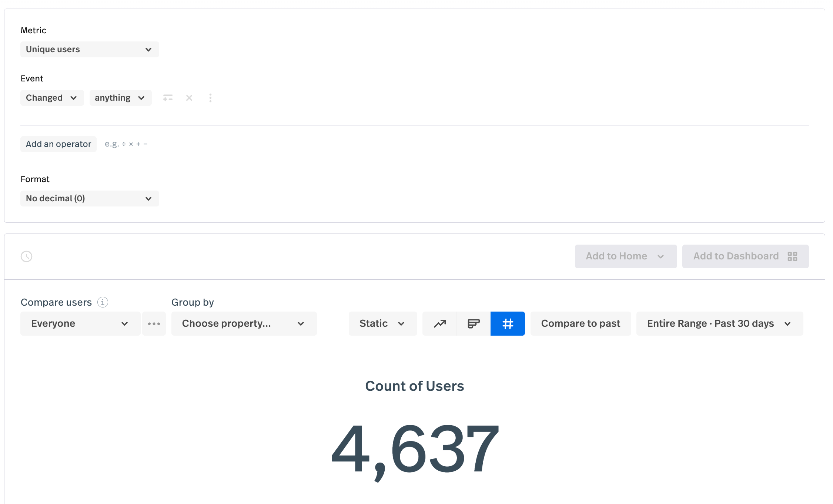
Task: Open the Changed event dropdown
Action: 52,98
